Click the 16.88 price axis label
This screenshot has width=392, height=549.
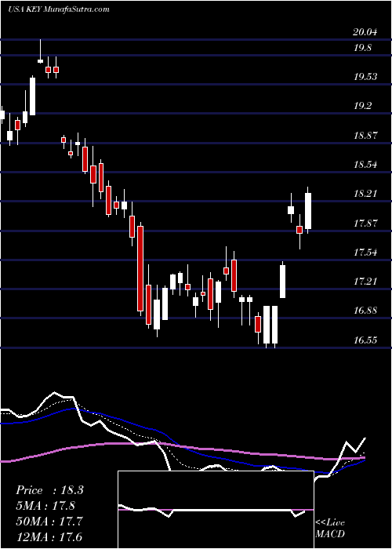pyautogui.click(x=365, y=311)
